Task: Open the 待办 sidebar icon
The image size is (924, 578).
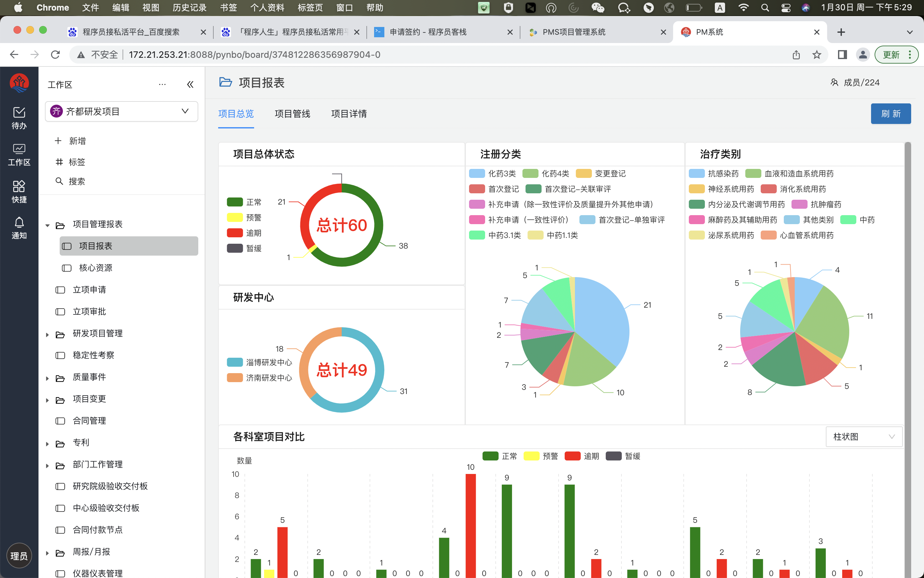Action: (19, 118)
